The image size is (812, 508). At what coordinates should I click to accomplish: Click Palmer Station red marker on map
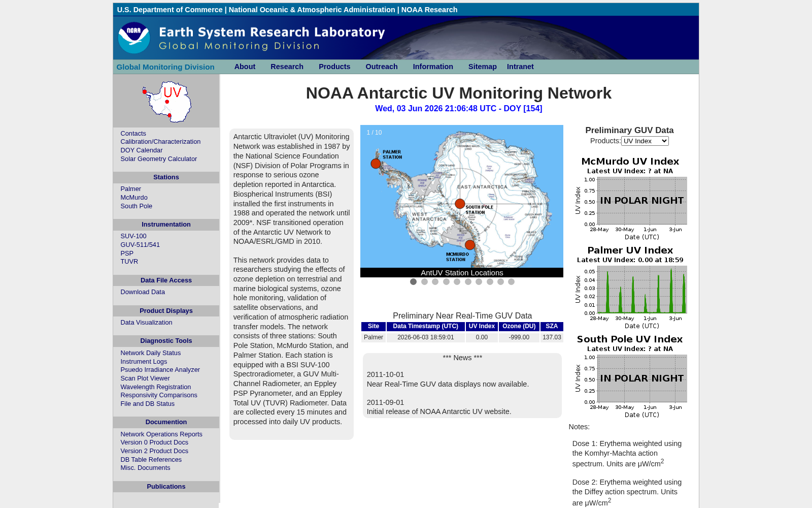376,164
